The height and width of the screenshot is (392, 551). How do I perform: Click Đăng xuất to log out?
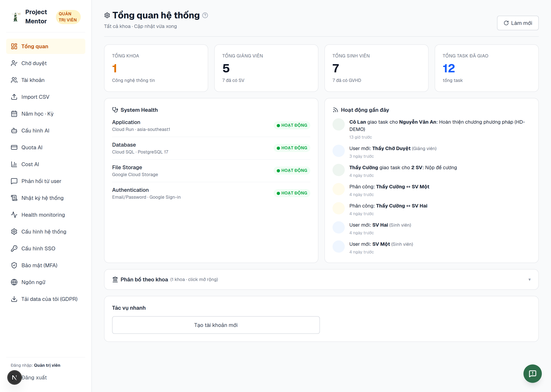34,377
